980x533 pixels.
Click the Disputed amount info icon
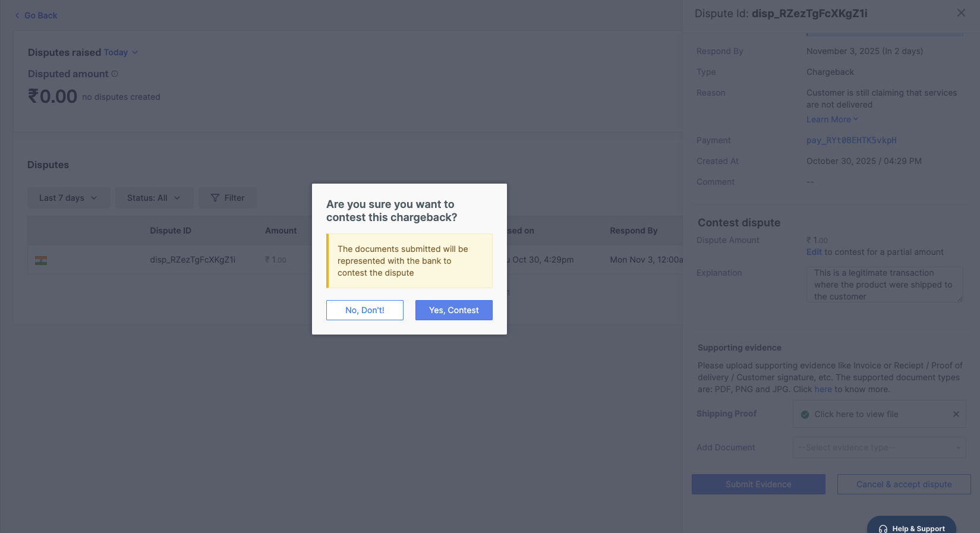coord(115,74)
